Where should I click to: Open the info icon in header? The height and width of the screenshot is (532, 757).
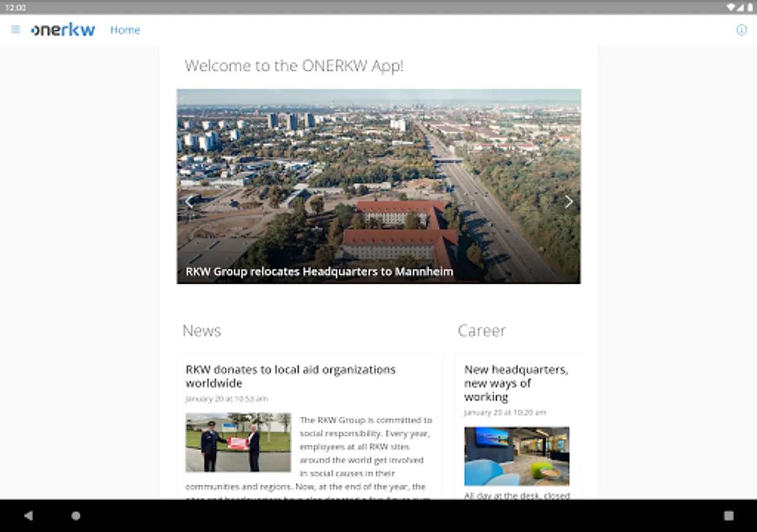click(741, 30)
